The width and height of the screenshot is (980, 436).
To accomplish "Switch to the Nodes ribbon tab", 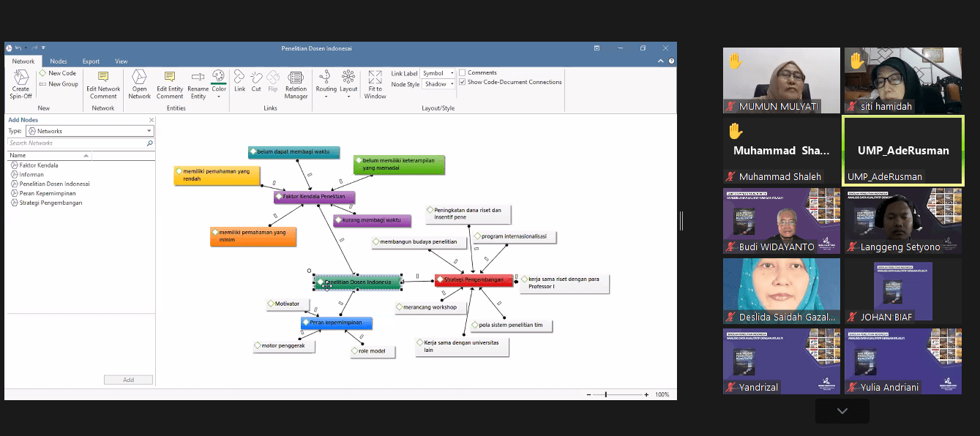I will (59, 61).
